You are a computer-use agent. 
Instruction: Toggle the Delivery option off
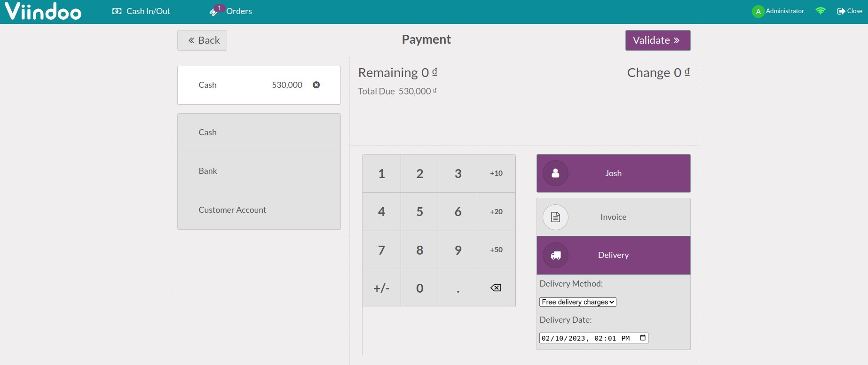(x=613, y=255)
